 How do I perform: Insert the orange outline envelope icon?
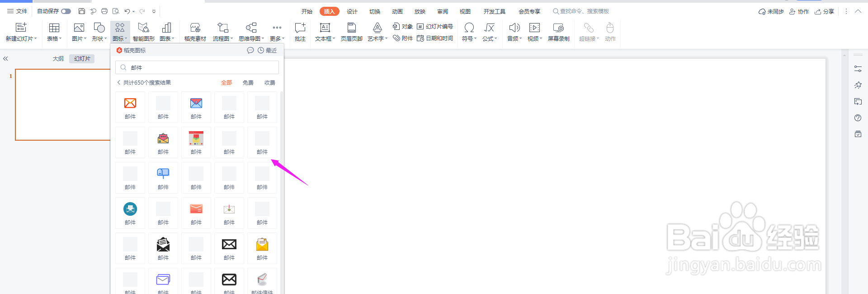[x=130, y=104]
